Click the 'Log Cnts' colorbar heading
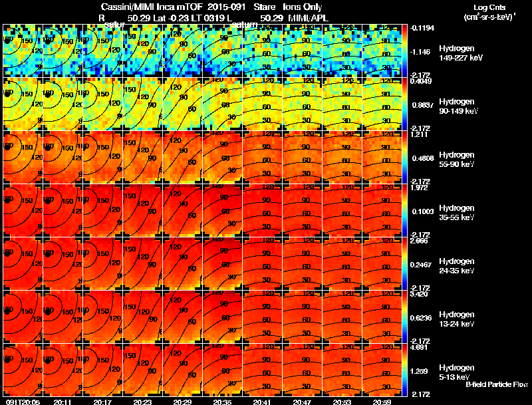 (489, 7)
